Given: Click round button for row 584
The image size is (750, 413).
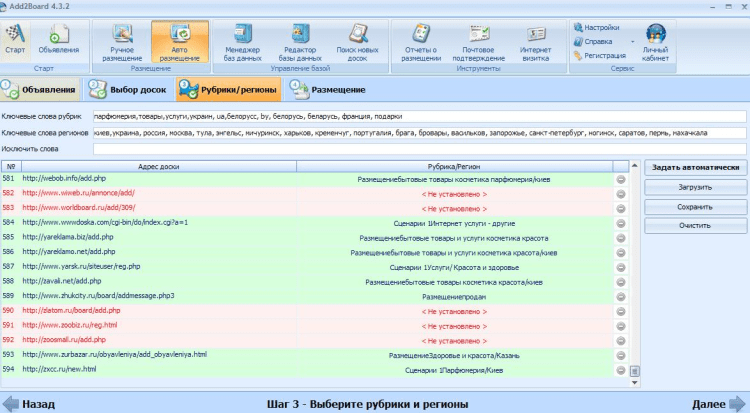Looking at the screenshot, I should pyautogui.click(x=621, y=223).
